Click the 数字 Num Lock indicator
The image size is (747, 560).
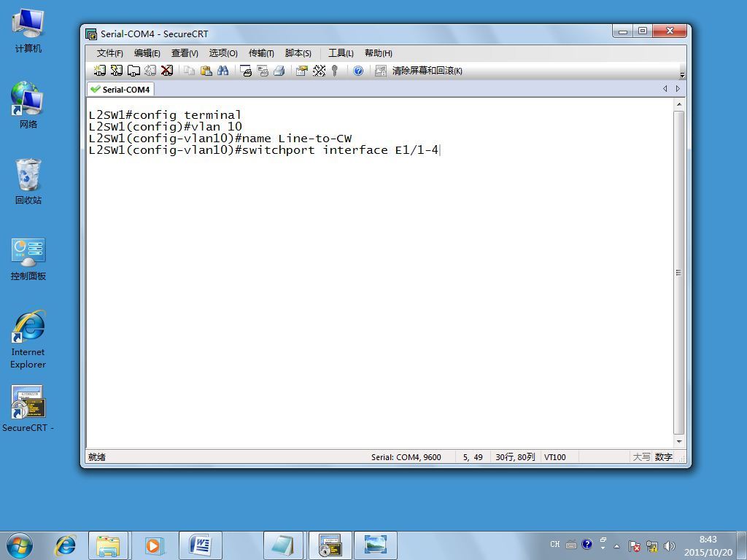click(x=663, y=457)
